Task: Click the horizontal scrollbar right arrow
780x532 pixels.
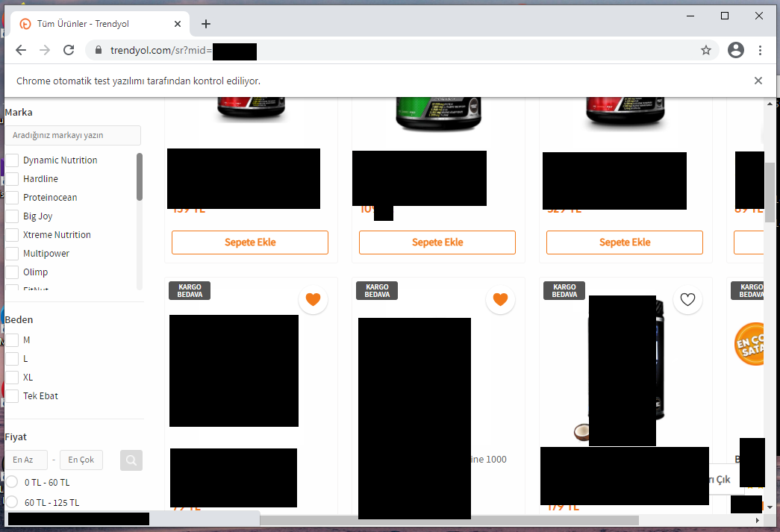Action: coord(757,521)
